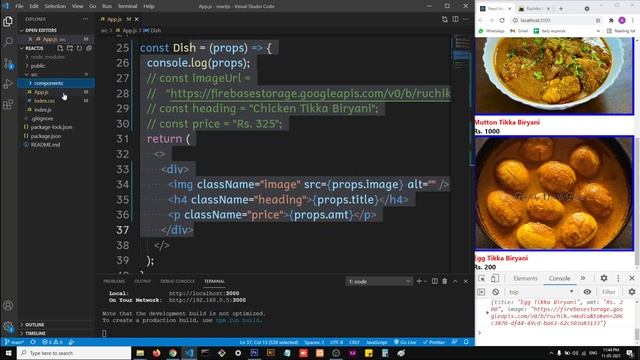Click Go Live in the status bar
This screenshot has height=360, width=640.
[405, 342]
